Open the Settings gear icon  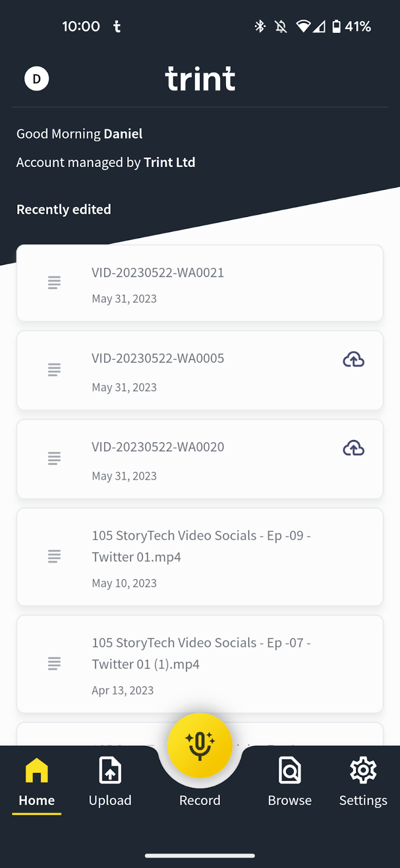tap(363, 770)
